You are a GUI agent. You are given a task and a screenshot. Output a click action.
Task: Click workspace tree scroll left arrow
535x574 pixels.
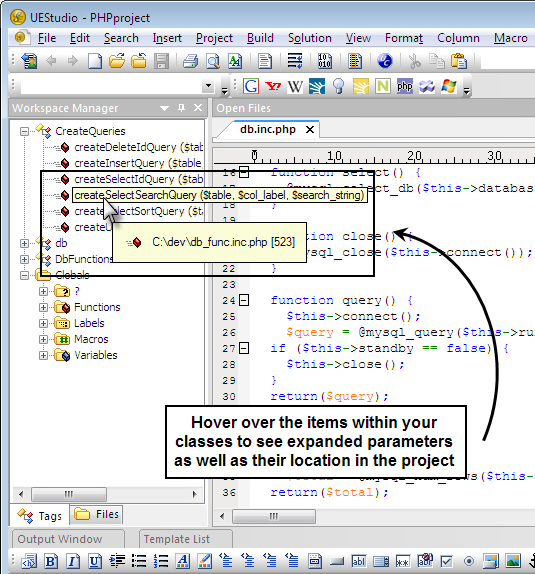[21, 494]
